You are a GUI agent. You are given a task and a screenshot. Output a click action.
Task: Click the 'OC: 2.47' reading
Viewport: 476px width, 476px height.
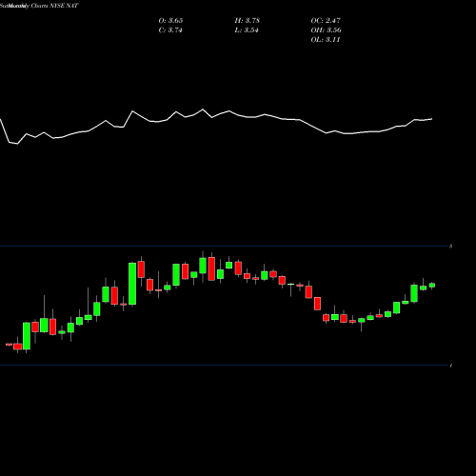pos(326,21)
